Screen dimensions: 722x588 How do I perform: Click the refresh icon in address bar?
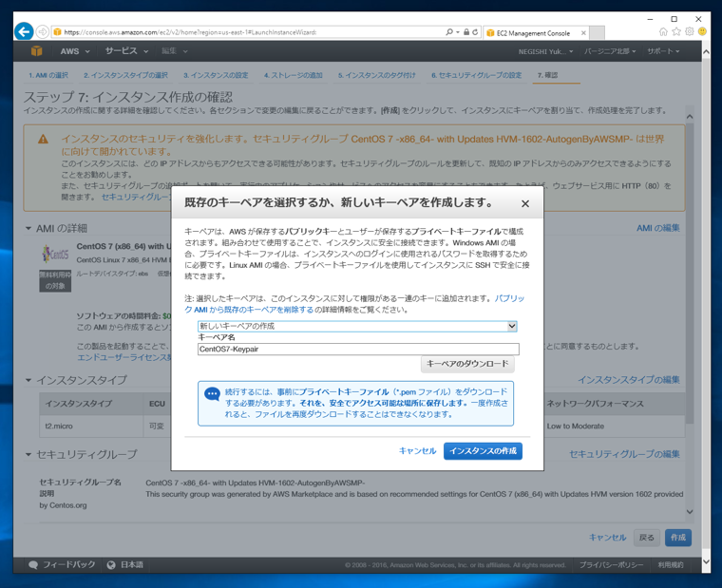pyautogui.click(x=475, y=32)
